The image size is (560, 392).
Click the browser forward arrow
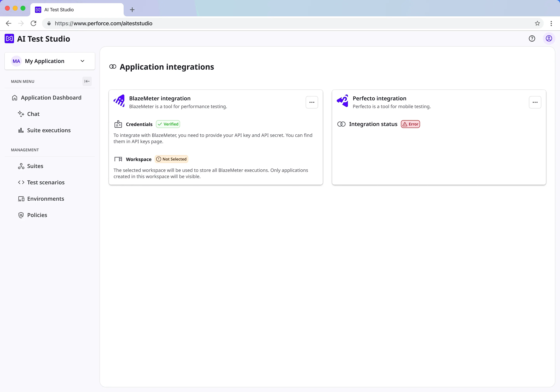[21, 23]
